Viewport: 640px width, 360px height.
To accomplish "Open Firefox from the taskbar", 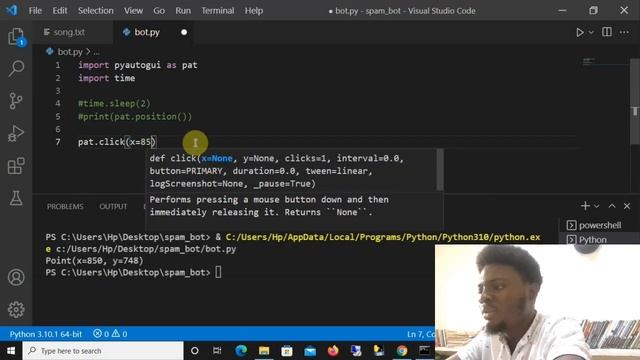I will click(333, 351).
